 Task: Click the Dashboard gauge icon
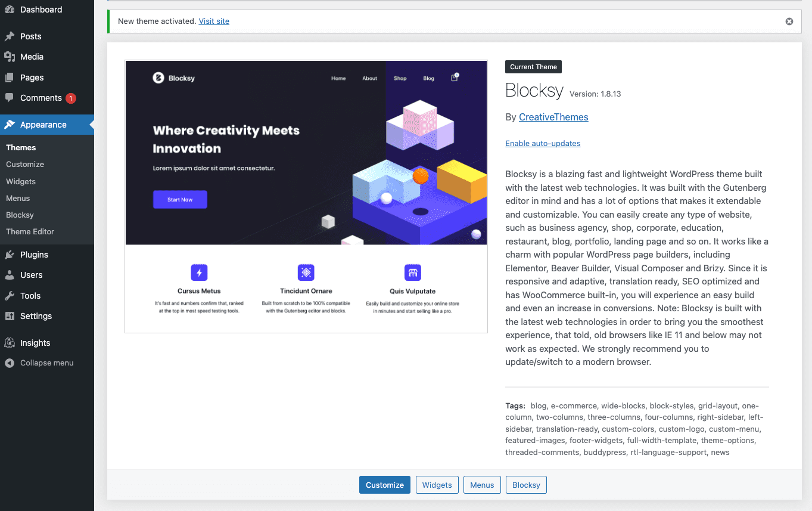coord(10,10)
